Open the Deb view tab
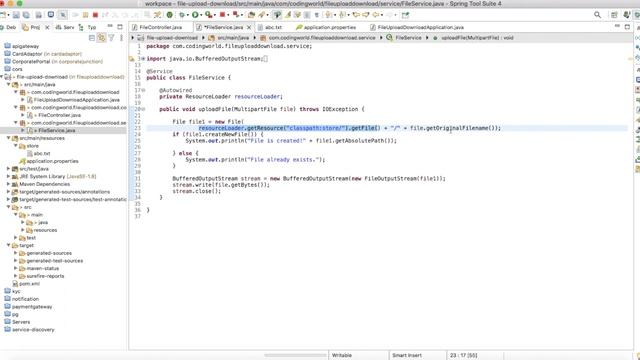Viewport: 640px width, 360px height. 8,27
